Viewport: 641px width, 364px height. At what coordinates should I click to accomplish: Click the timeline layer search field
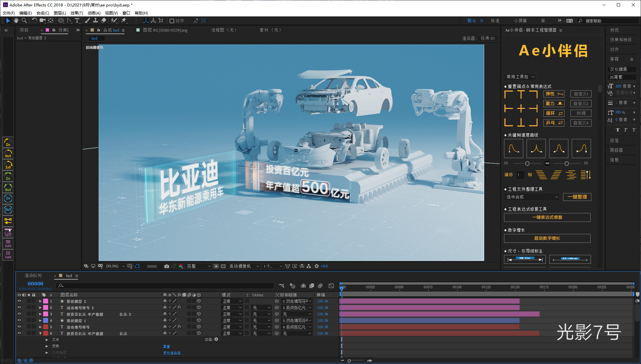click(164, 286)
